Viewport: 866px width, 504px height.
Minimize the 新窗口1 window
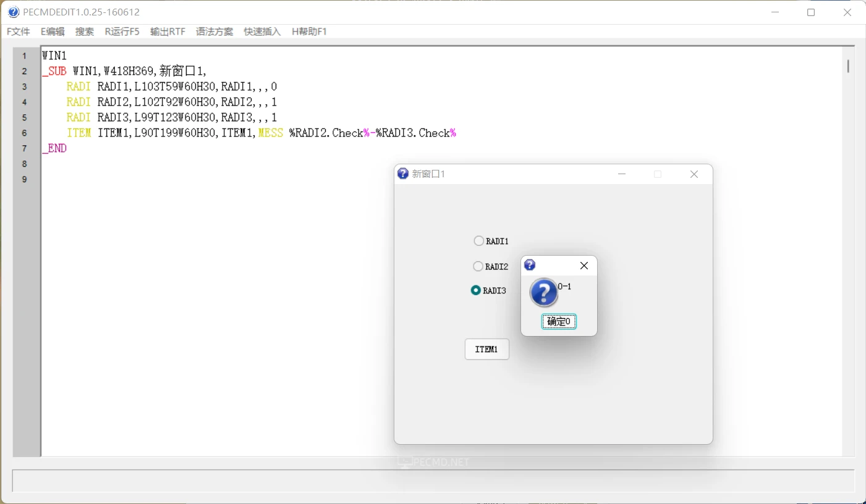tap(622, 174)
